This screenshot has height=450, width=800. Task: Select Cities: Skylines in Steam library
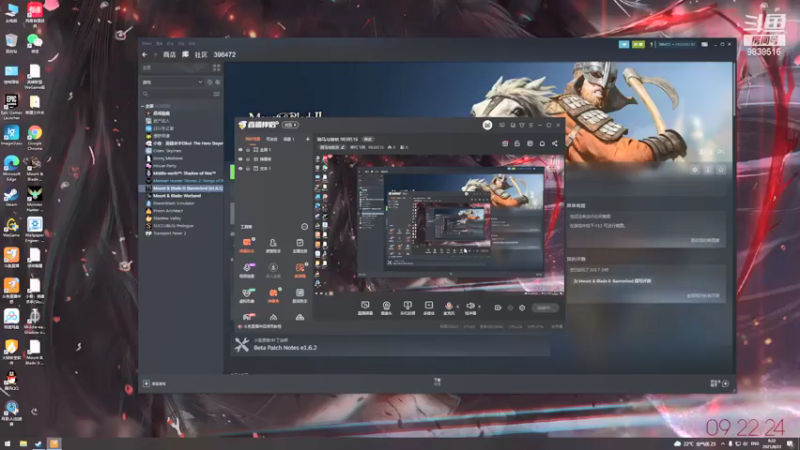[x=167, y=151]
